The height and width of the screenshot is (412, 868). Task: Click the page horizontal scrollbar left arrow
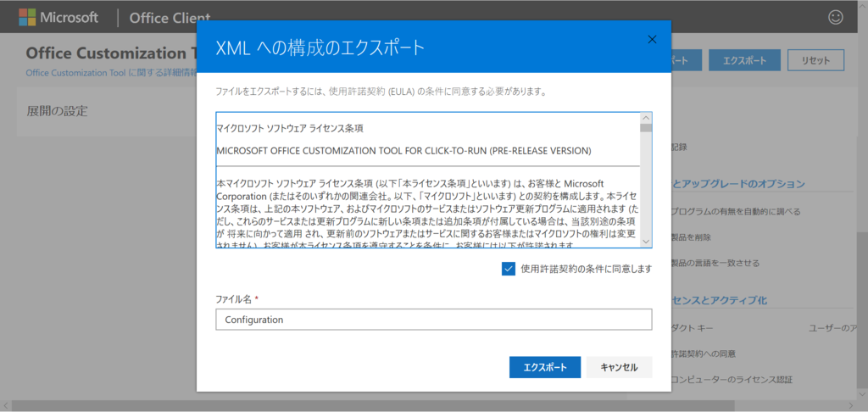coord(5,406)
